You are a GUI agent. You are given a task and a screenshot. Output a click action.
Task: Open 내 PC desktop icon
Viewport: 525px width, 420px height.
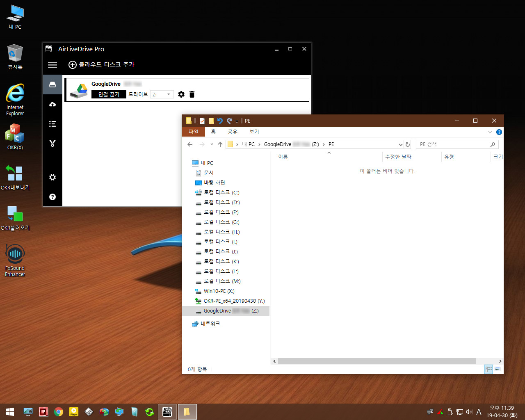15,17
